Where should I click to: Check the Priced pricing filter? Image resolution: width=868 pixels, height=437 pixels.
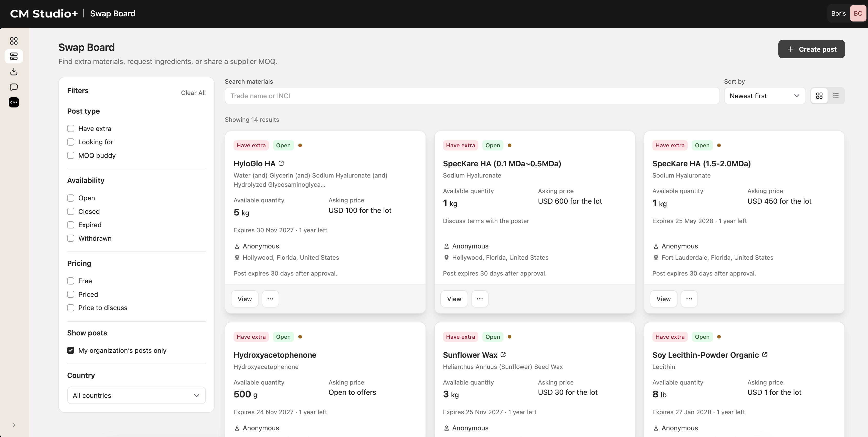click(x=70, y=294)
